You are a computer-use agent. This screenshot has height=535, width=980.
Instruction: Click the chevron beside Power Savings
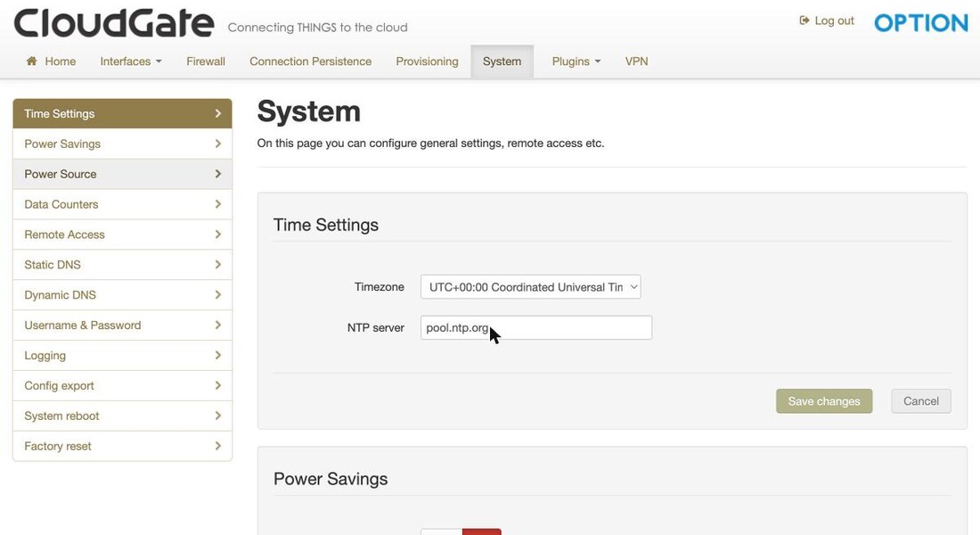217,144
